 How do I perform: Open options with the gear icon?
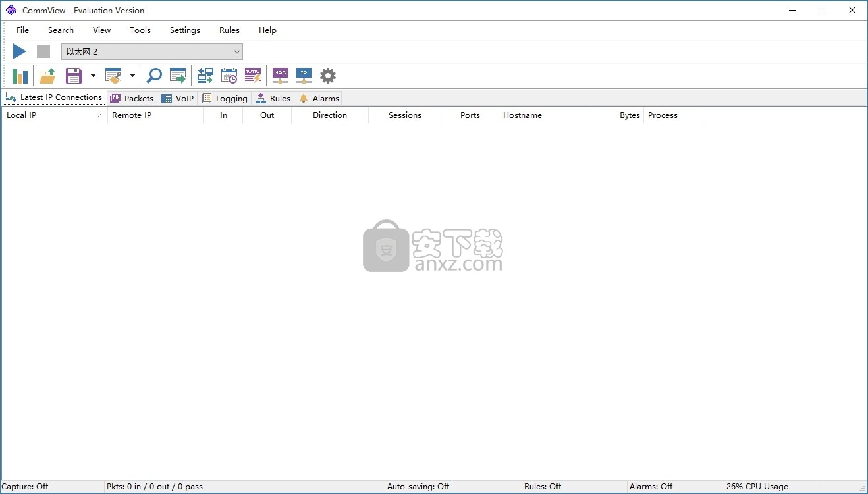click(328, 76)
